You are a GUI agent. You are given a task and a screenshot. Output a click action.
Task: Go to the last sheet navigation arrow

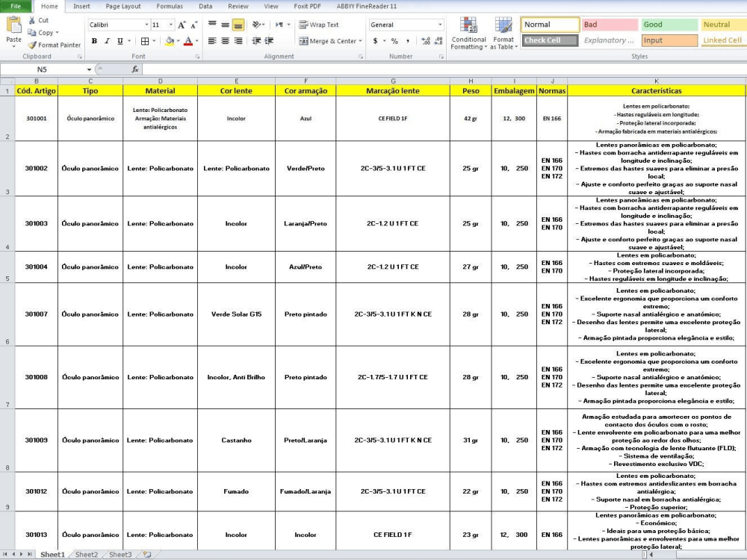(x=30, y=555)
